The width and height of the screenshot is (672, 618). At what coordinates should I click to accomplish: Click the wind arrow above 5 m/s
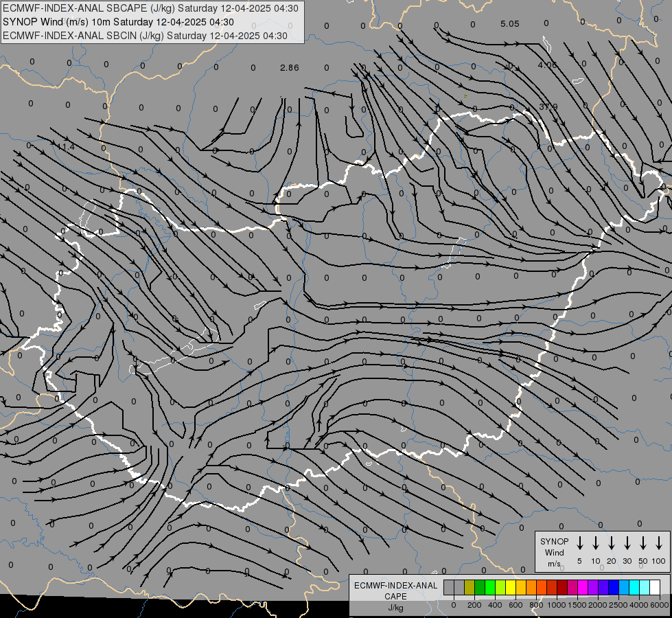pos(579,542)
